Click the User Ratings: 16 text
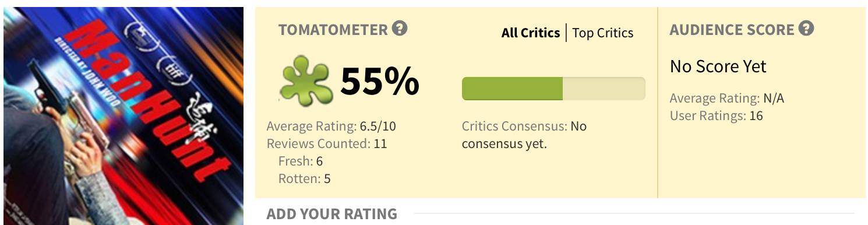The width and height of the screenshot is (868, 225). (x=717, y=115)
